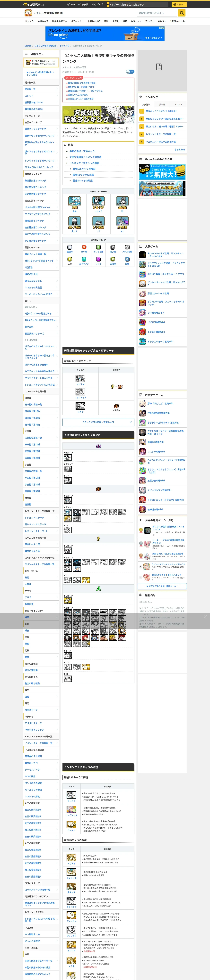Screen dimensions: 210x980
Task: Open the comments bubble icon showing 77
Action: pyautogui.click(x=130, y=72)
